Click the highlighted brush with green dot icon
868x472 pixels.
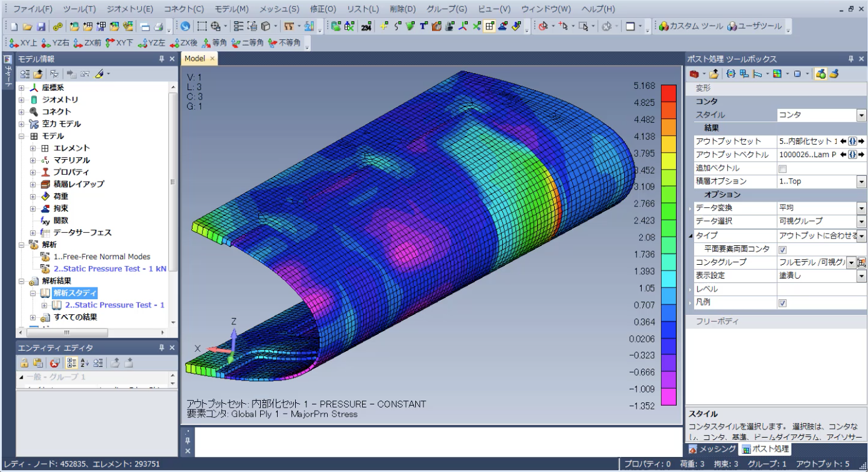tap(821, 74)
